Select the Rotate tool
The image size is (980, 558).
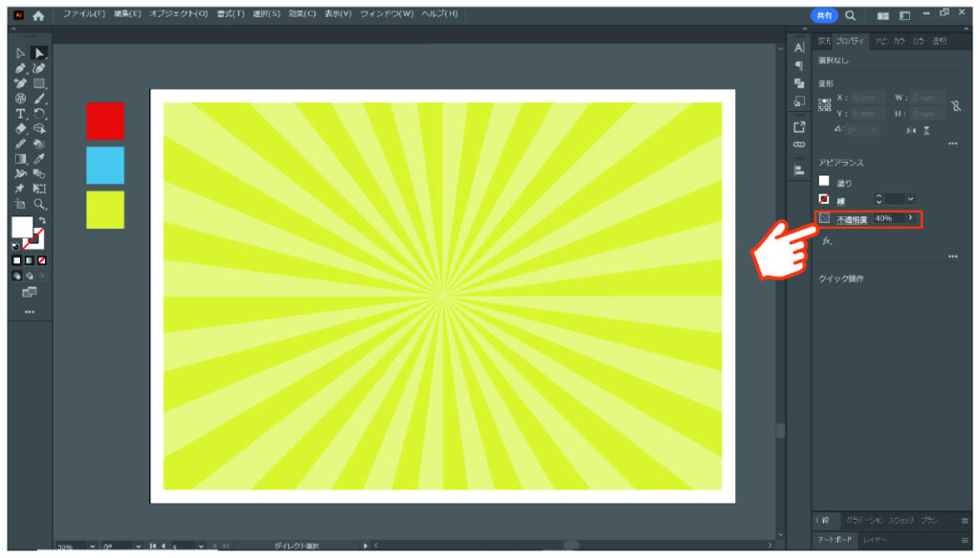pyautogui.click(x=38, y=114)
